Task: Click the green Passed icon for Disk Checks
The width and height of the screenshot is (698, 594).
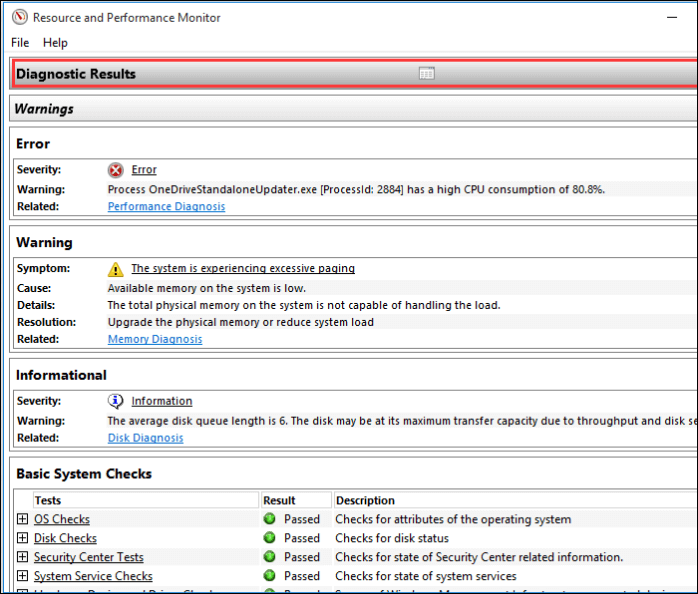Action: click(270, 538)
